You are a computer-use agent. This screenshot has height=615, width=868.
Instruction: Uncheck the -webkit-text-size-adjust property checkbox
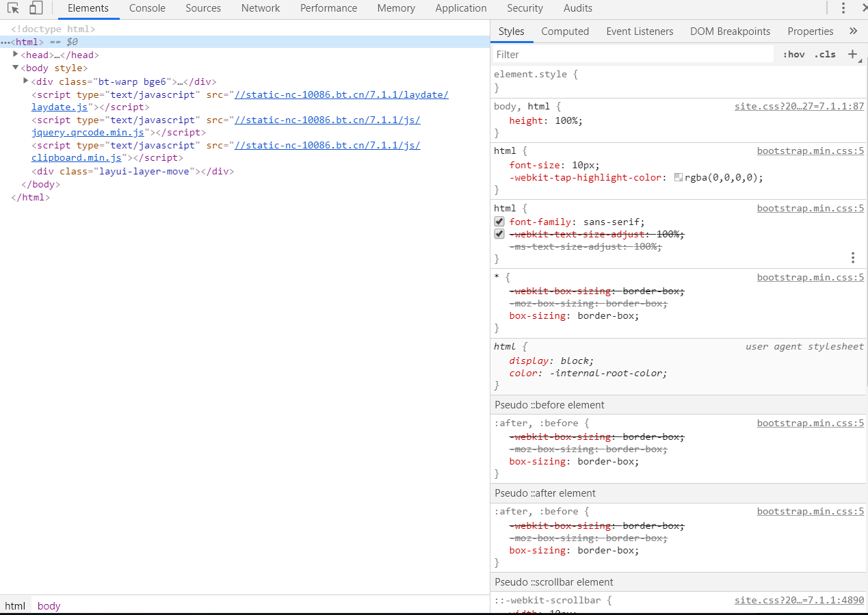(499, 234)
